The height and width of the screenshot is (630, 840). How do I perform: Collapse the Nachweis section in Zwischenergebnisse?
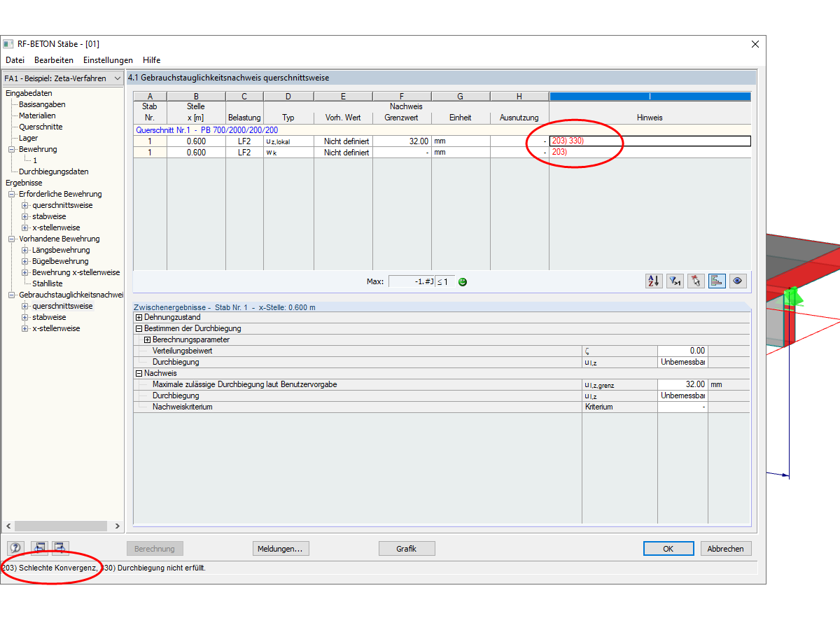[139, 373]
